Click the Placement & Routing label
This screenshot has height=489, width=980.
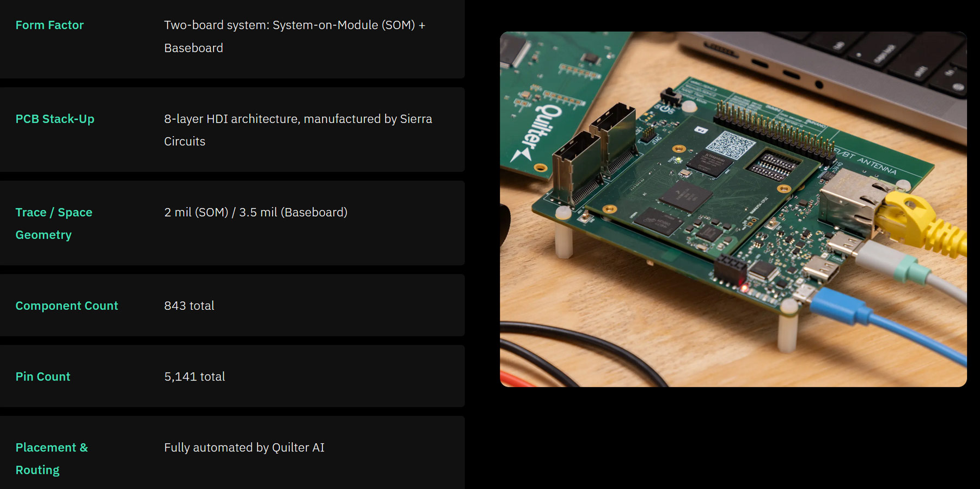click(x=51, y=459)
